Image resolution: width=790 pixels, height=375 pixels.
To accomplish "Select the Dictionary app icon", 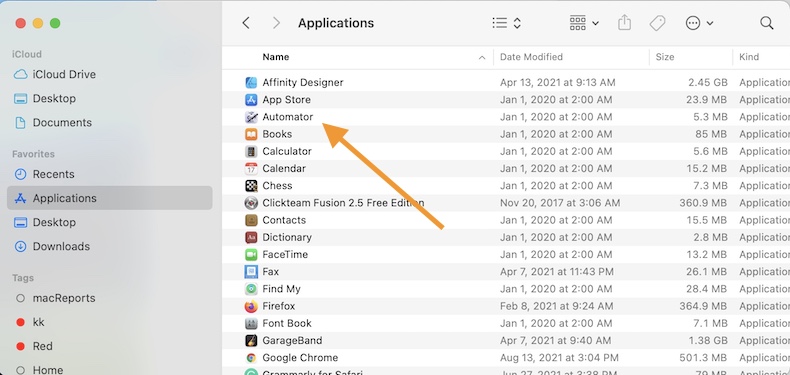I will click(251, 237).
